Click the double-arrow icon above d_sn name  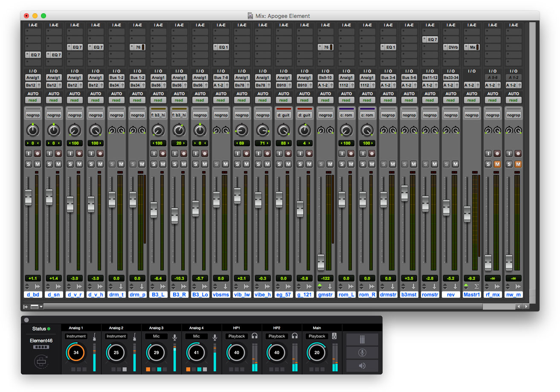pos(59,286)
